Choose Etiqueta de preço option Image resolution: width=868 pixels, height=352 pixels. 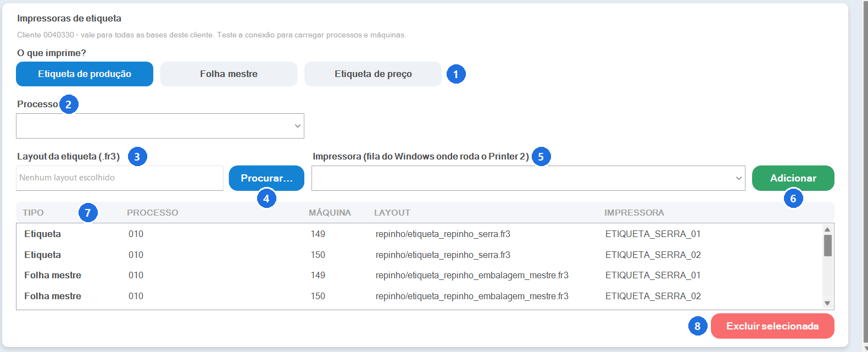(x=373, y=74)
